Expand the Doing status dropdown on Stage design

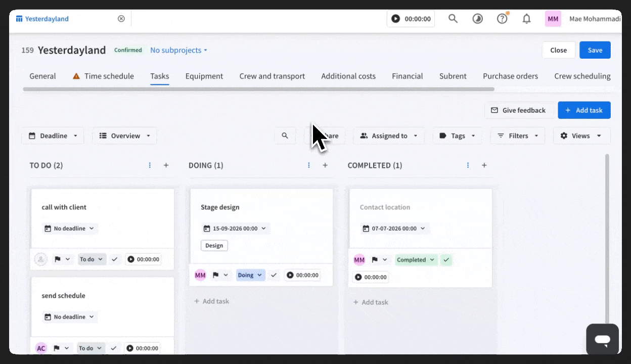tap(250, 275)
